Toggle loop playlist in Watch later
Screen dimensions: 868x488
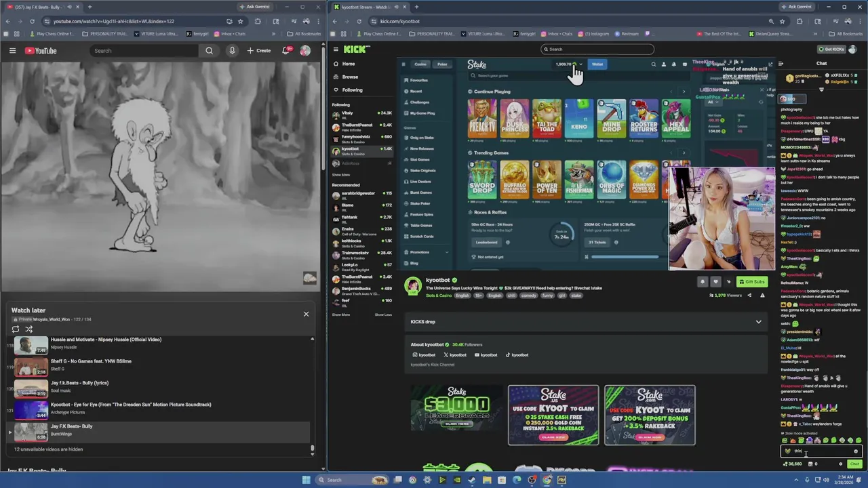16,329
